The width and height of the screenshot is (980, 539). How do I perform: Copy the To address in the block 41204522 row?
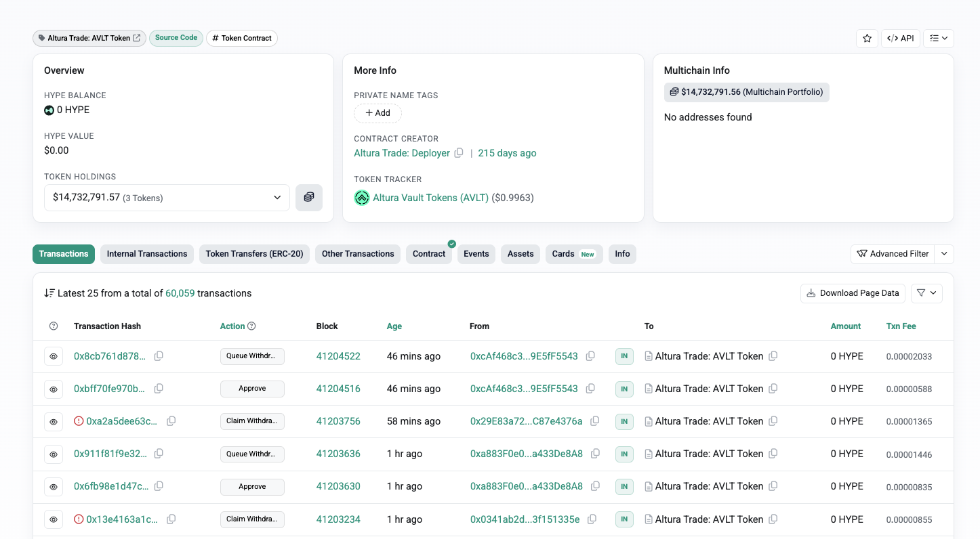tap(773, 356)
